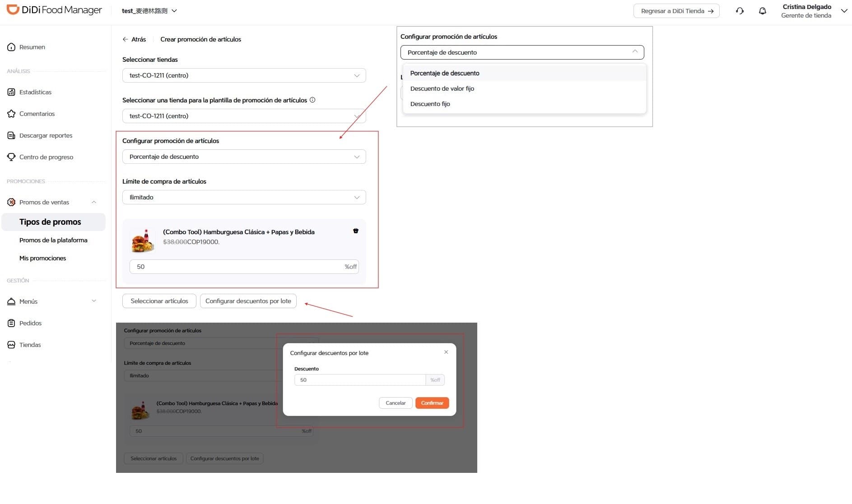
Task: Click the notifications bell icon
Action: click(763, 11)
